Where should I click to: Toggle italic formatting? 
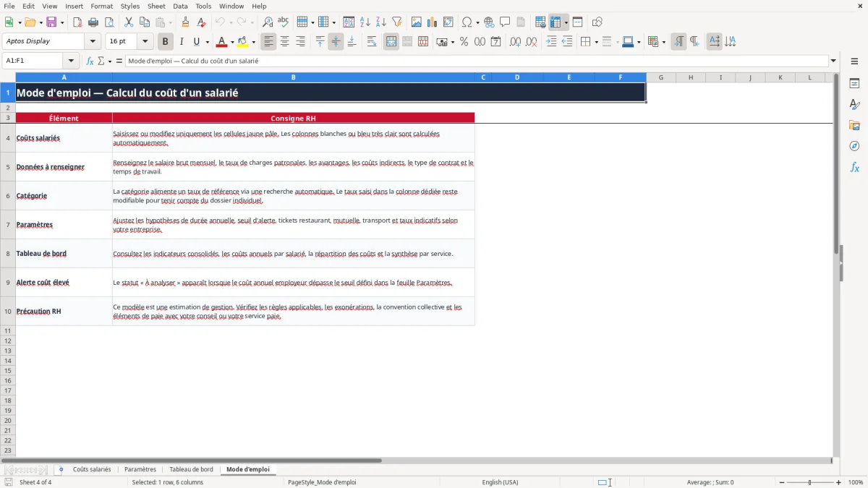point(182,42)
